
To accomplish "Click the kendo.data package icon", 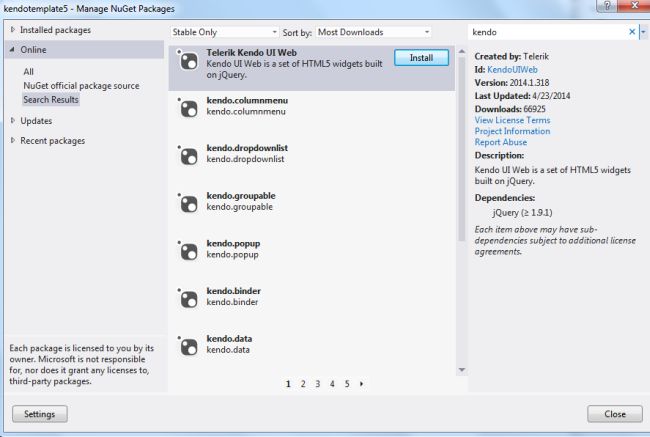I will coord(189,347).
